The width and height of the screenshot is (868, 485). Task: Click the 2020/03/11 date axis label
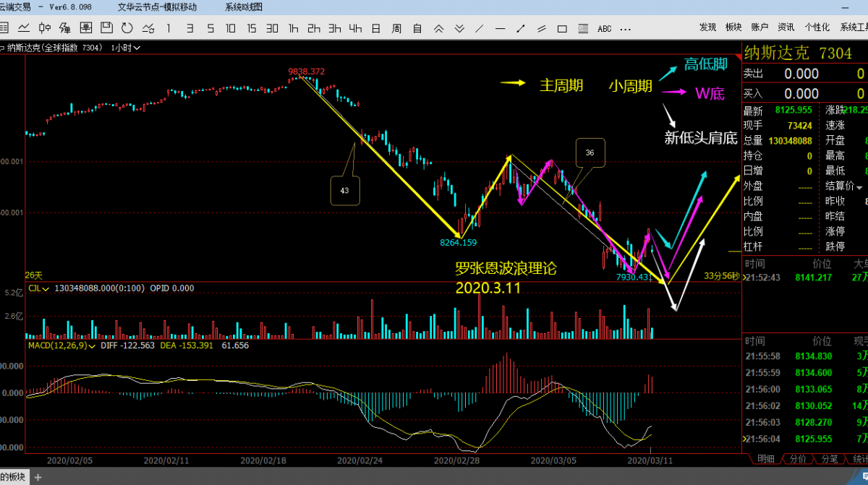(x=650, y=460)
